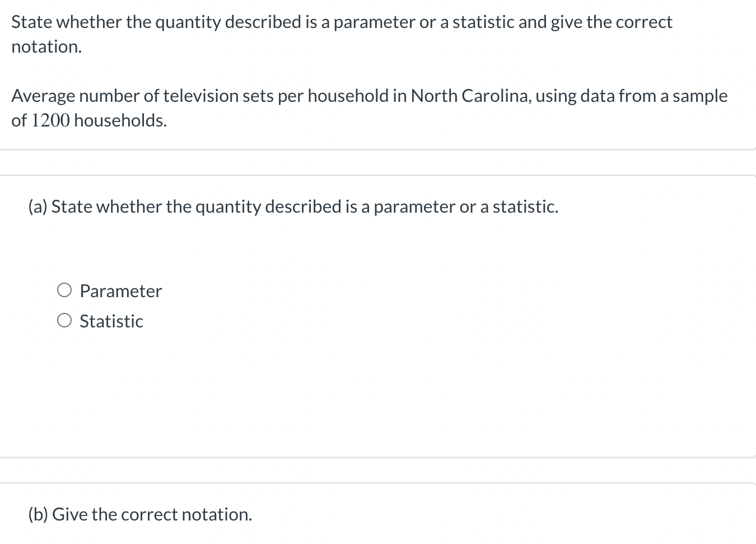Click the word 'notation' in the instructions
The width and height of the screenshot is (756, 544).
45,46
